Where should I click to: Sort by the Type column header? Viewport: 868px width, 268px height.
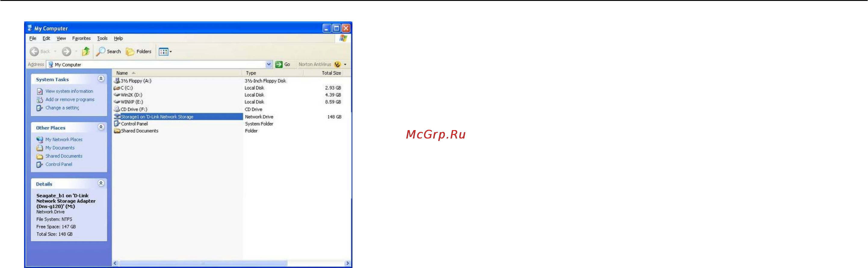[272, 73]
